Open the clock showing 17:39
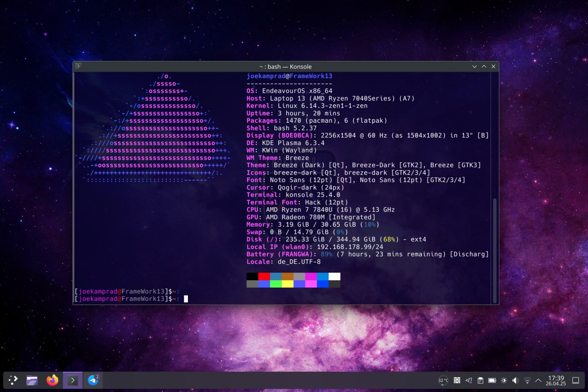588x392 pixels. [x=556, y=381]
